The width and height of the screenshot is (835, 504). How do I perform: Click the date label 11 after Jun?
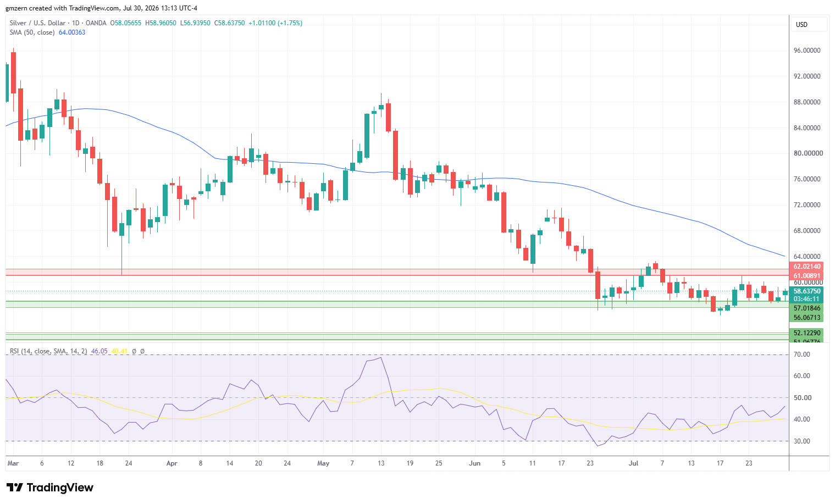point(532,463)
